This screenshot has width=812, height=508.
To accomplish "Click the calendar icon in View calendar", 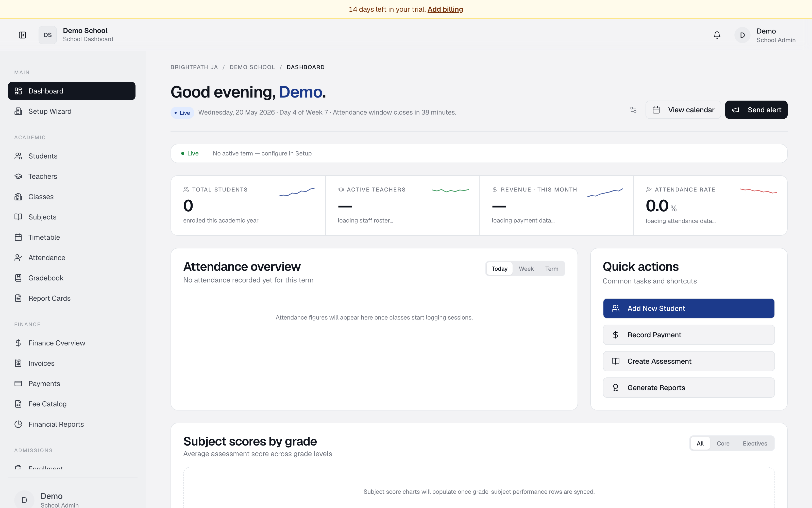I will pos(656,110).
